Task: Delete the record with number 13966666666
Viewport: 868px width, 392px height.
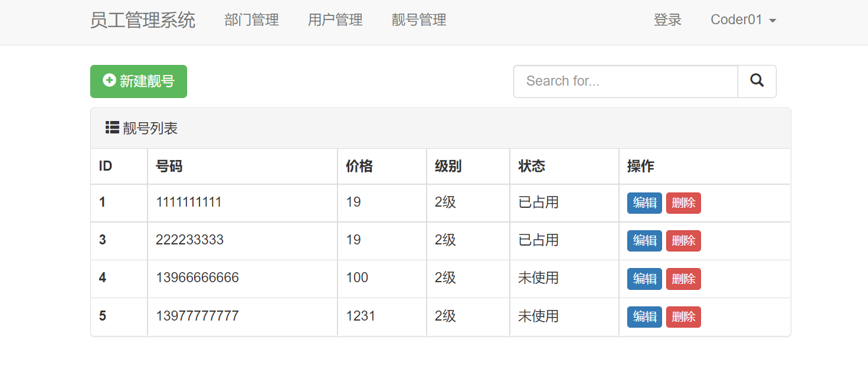Action: click(683, 278)
